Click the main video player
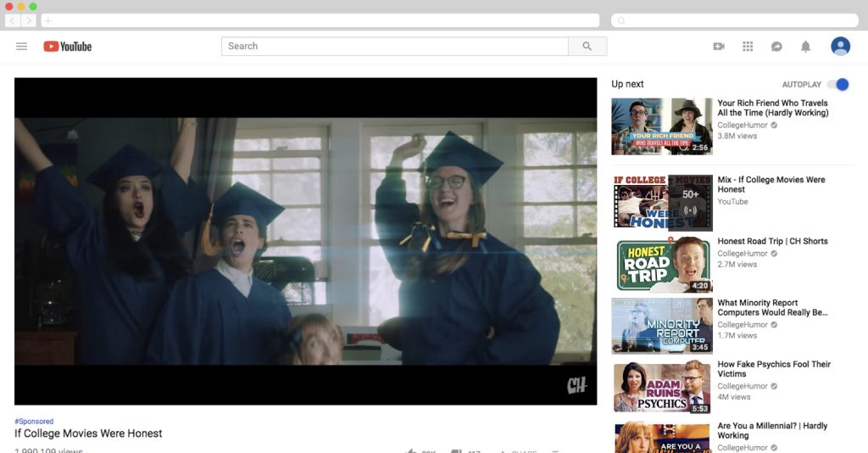 tap(305, 241)
